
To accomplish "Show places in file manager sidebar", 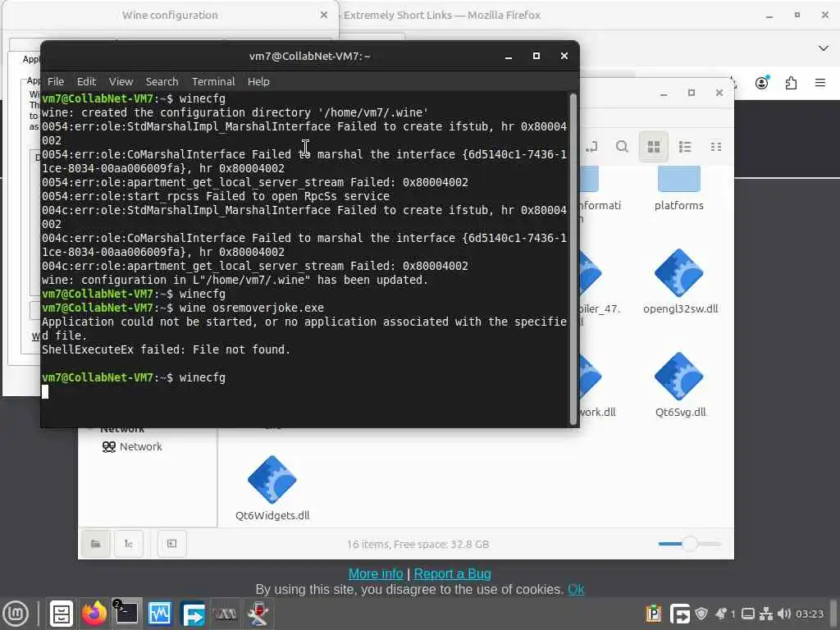I will pyautogui.click(x=96, y=544).
